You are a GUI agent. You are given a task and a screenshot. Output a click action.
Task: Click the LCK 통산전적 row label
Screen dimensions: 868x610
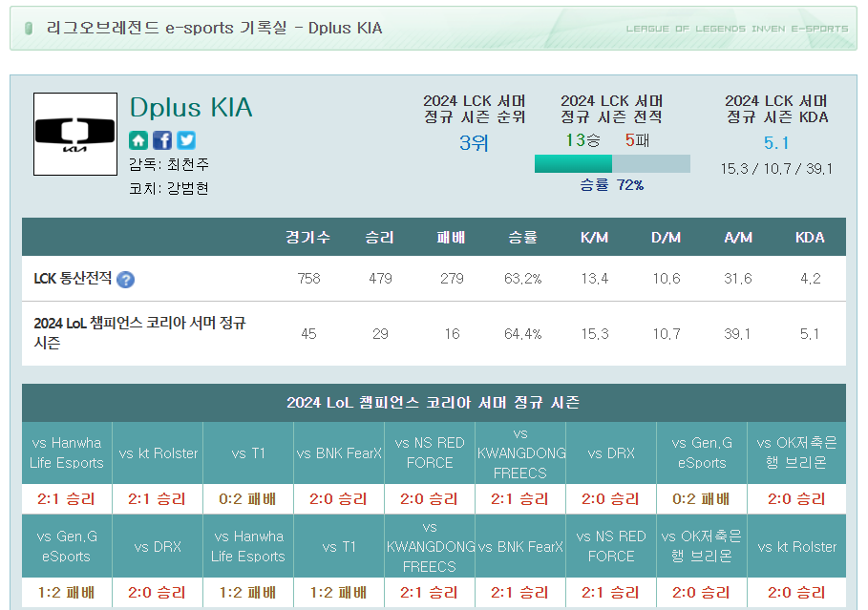73,279
